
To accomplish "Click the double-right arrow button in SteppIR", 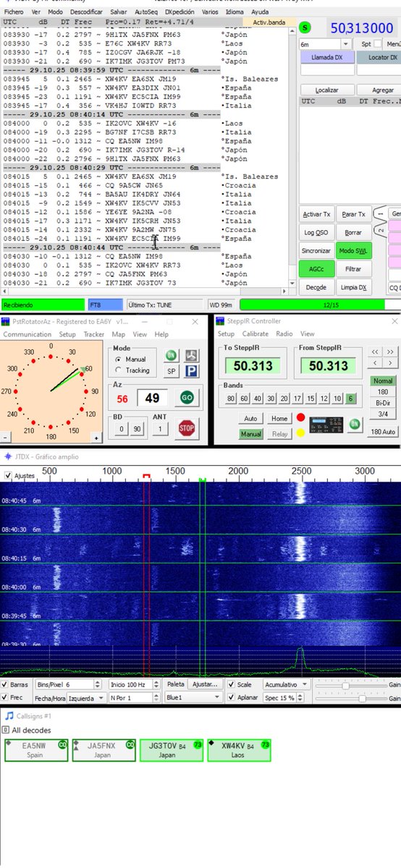I will pyautogui.click(x=391, y=352).
